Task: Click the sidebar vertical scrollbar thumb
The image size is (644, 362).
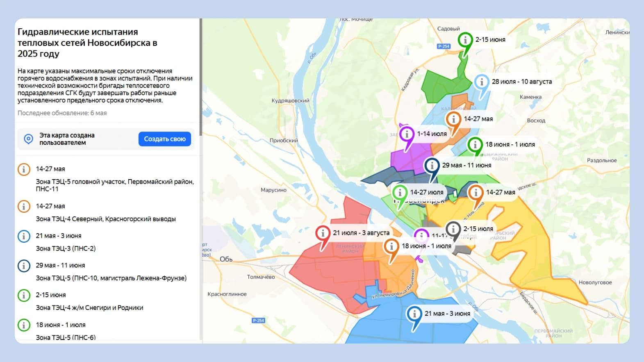Action: (x=201, y=77)
